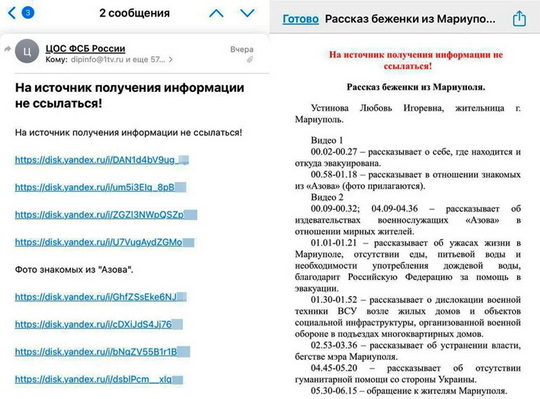Open sender name ЦОС ФСБ России
540x399 pixels.
(85, 49)
